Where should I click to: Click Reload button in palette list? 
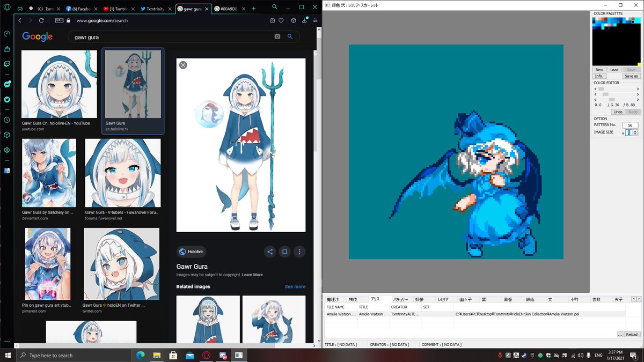point(632,335)
